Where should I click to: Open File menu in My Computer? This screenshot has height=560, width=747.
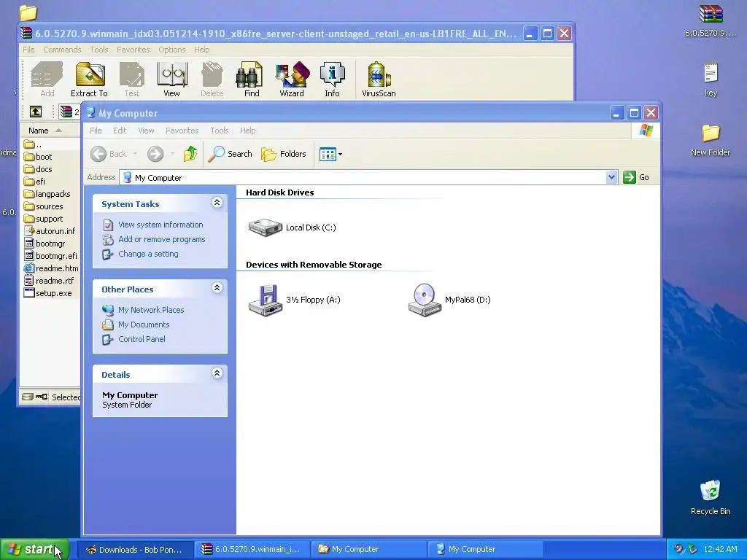[96, 131]
